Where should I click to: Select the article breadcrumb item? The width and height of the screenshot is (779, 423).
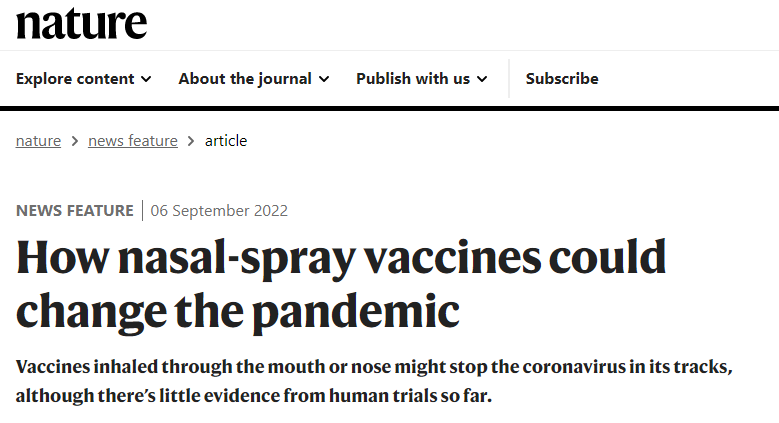pyautogui.click(x=226, y=141)
